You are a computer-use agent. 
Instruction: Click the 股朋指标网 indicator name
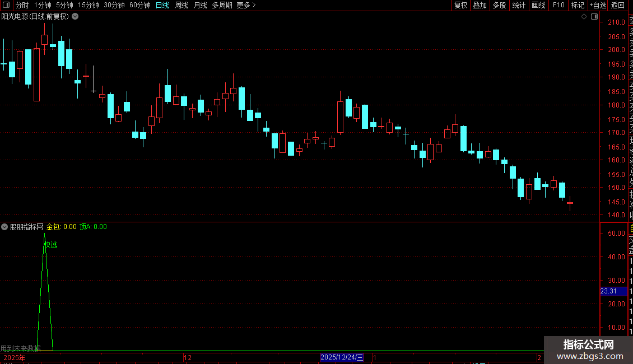pyautogui.click(x=27, y=227)
